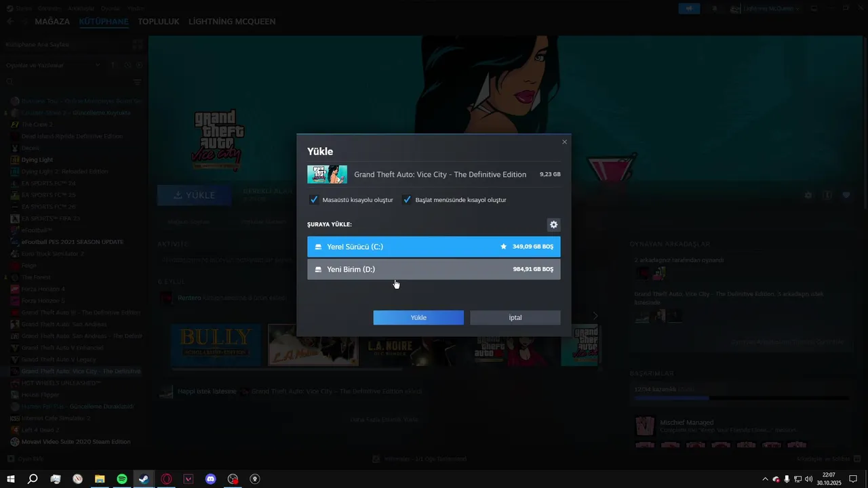Open the library advanced filter sliders icon
This screenshot has width=868, height=488.
(138, 82)
